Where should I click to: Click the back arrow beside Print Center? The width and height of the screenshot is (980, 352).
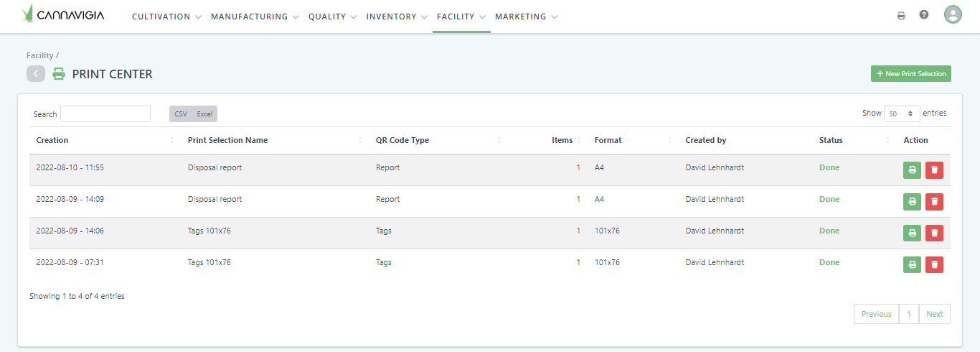click(x=36, y=73)
